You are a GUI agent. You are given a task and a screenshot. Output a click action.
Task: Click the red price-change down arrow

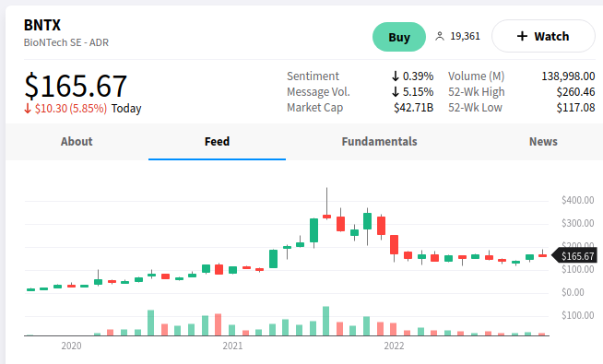[28, 109]
